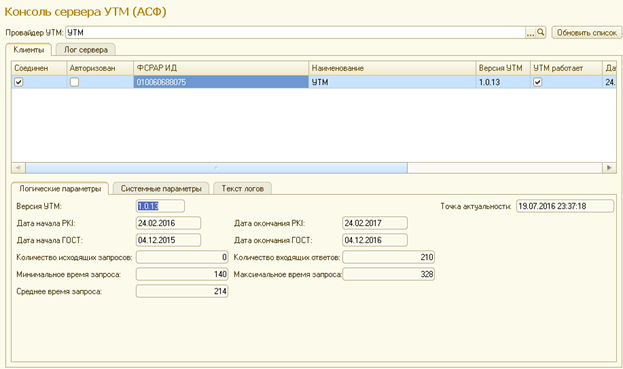The image size is (623, 369).
Task: Open the Лог сервера tab
Action: 85,50
